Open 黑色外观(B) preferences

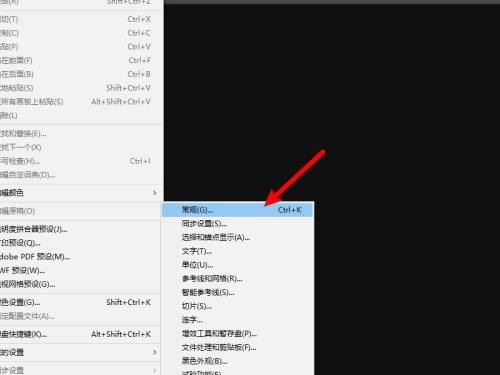(x=238, y=361)
